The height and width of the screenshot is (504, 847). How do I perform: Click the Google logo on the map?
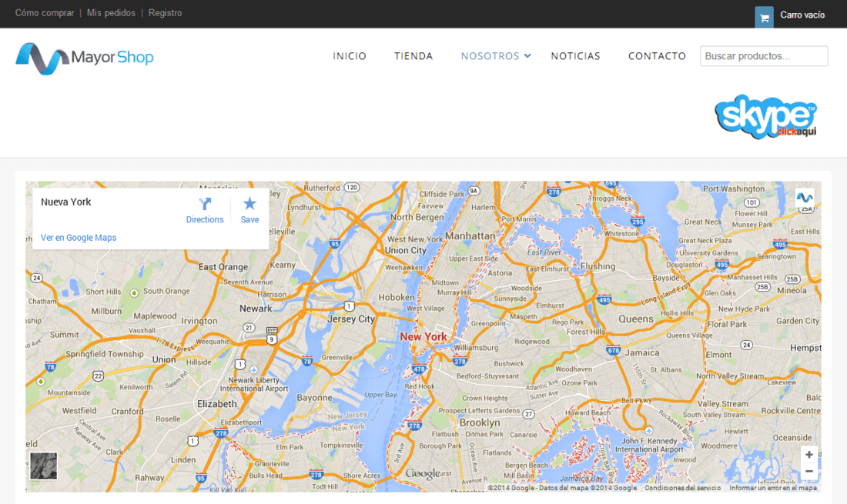pyautogui.click(x=423, y=474)
